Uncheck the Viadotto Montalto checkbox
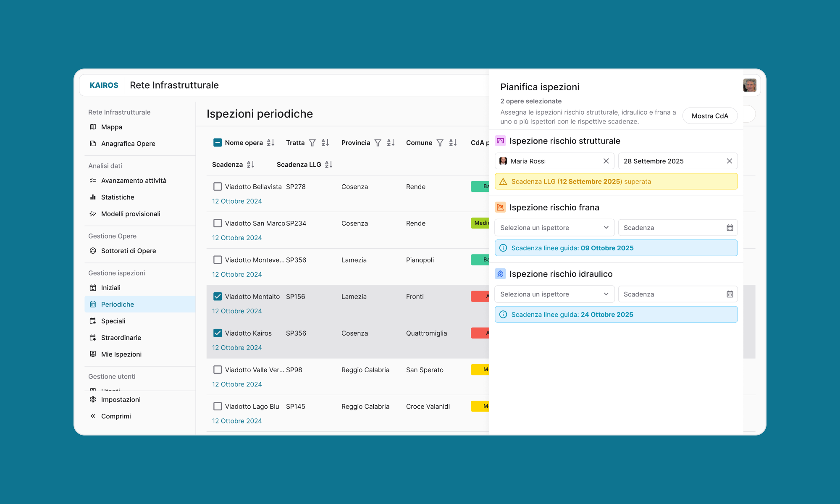The image size is (840, 504). pyautogui.click(x=218, y=297)
